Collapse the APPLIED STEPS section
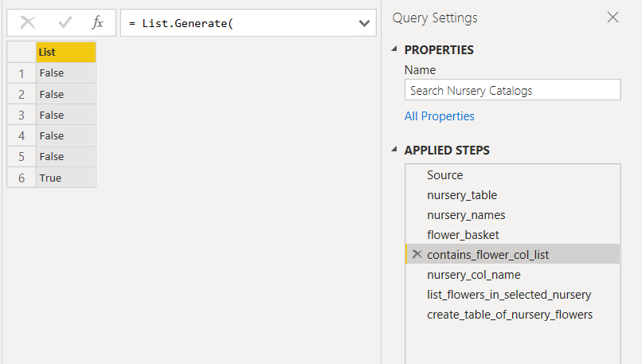The height and width of the screenshot is (364, 642). (x=394, y=150)
